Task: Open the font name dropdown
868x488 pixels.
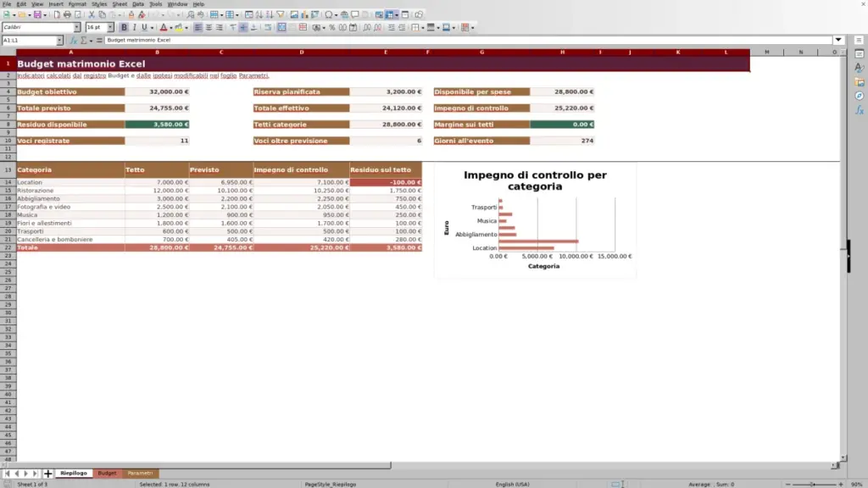Action: pos(77,28)
